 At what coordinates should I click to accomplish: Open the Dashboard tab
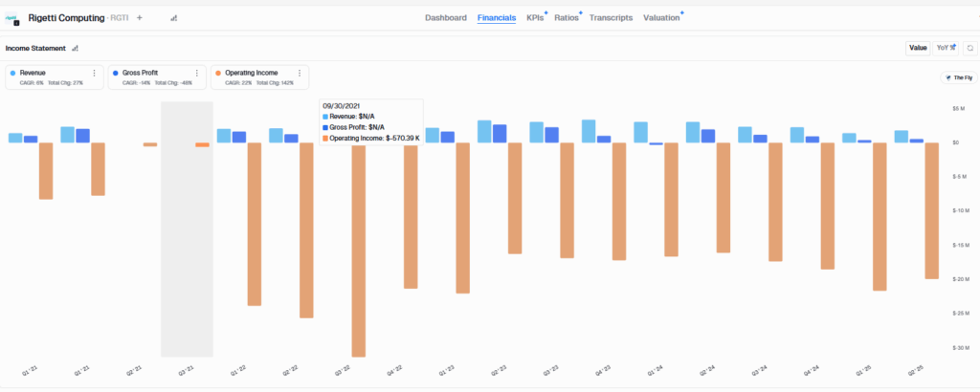pyautogui.click(x=446, y=18)
